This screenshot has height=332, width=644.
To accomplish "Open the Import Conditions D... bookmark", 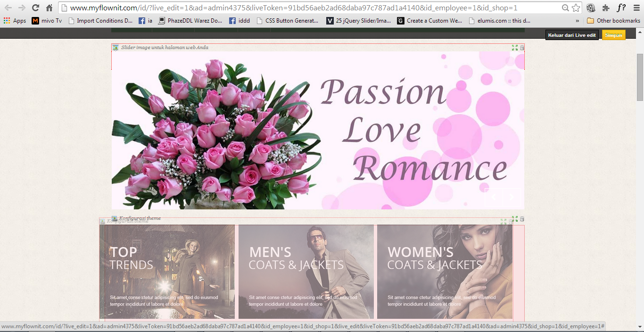I will coord(100,21).
